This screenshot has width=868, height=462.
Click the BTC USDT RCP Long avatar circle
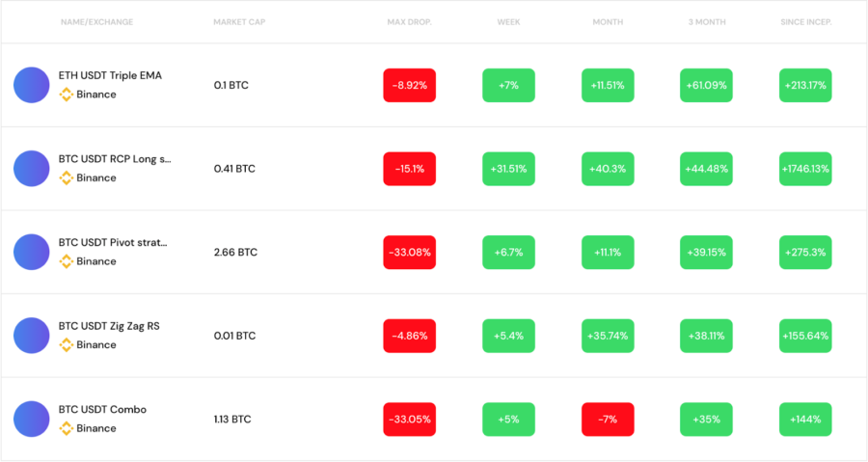[32, 169]
